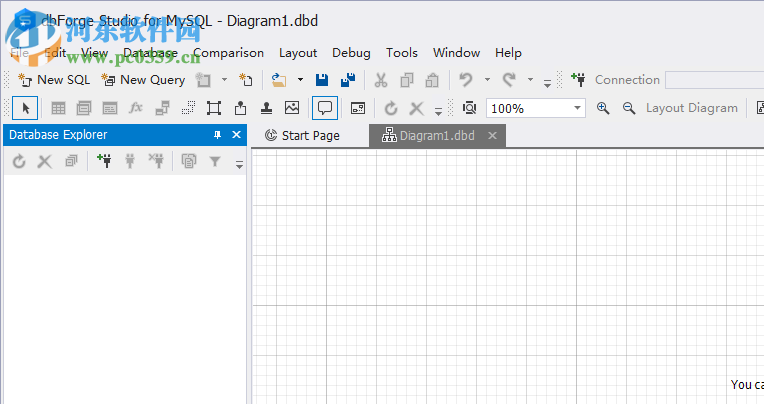Expand the Undo history dropdown
This screenshot has height=404, width=764.
coord(487,79)
